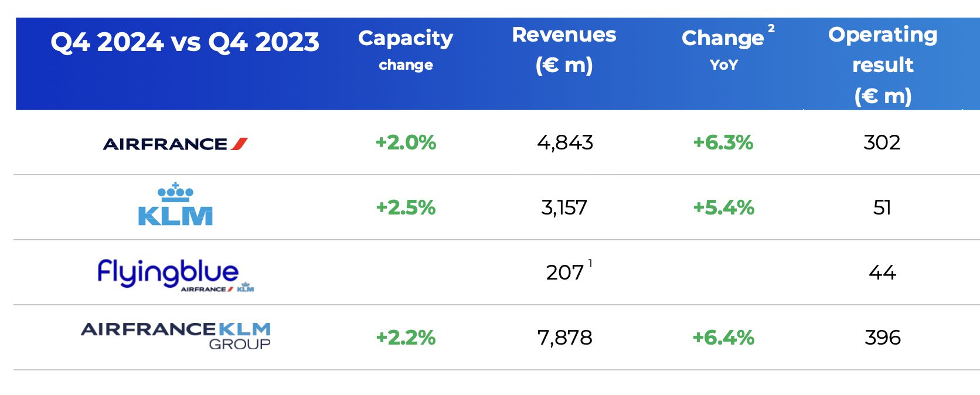
Task: Select Air France's +2.0% capacity change value
Action: (406, 142)
